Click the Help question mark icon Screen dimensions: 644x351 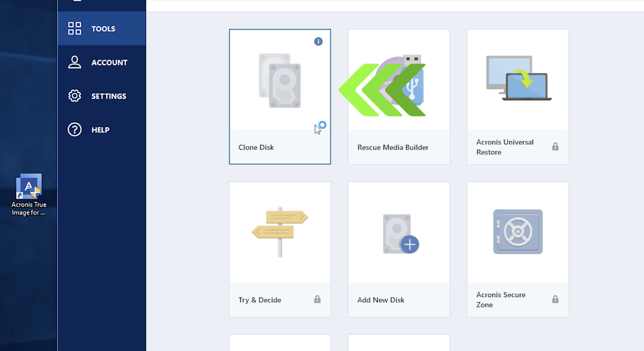click(75, 130)
